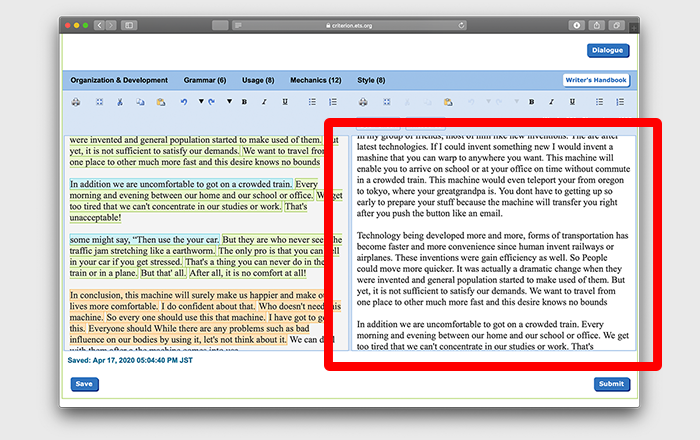Open undo history dropdown in left pane toolbar

click(201, 101)
